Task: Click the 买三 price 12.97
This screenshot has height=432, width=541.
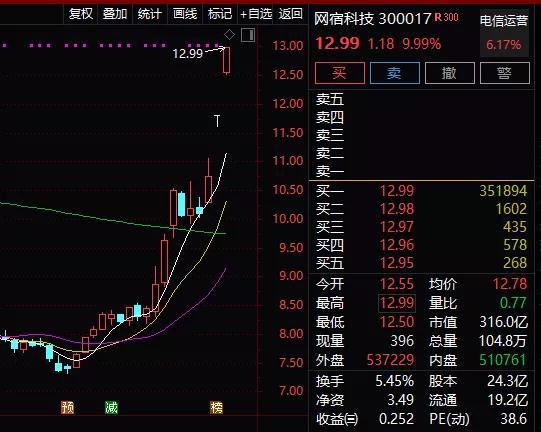Action: (397, 227)
